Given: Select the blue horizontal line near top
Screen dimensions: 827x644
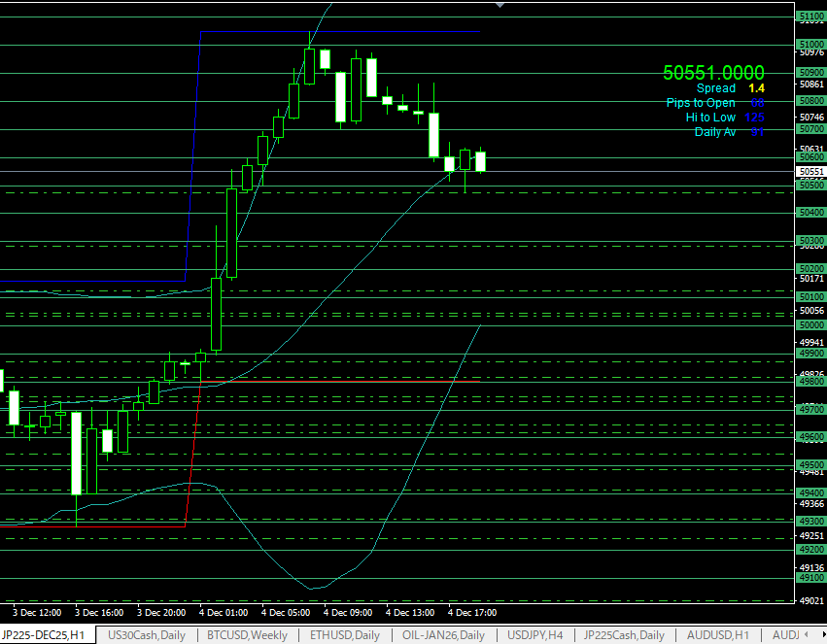Looking at the screenshot, I should [340, 32].
